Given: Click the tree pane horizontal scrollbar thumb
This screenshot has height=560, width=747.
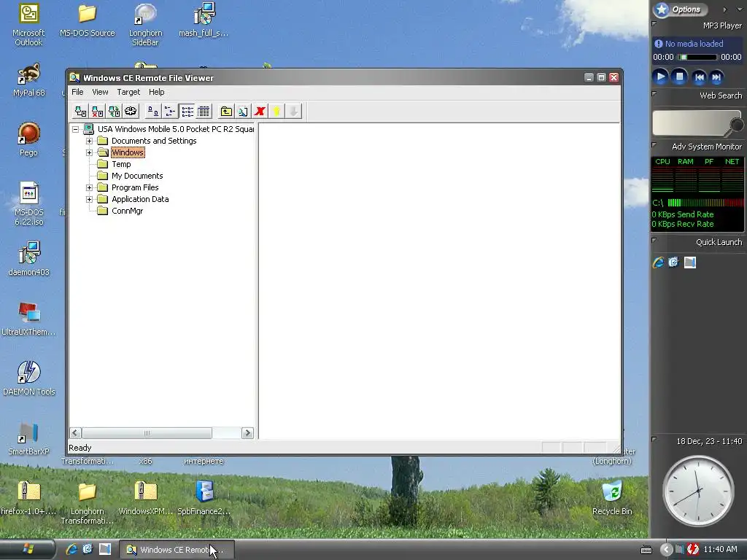Looking at the screenshot, I should pos(147,433).
